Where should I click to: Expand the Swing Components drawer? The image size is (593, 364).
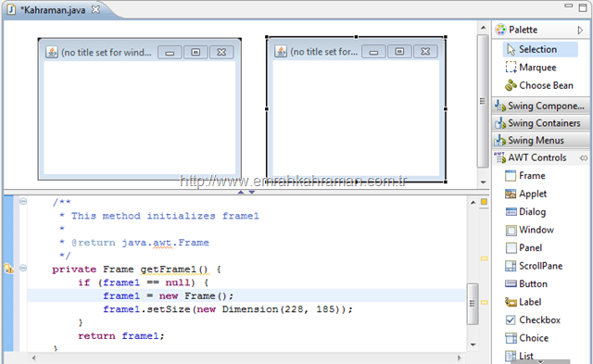pyautogui.click(x=541, y=106)
